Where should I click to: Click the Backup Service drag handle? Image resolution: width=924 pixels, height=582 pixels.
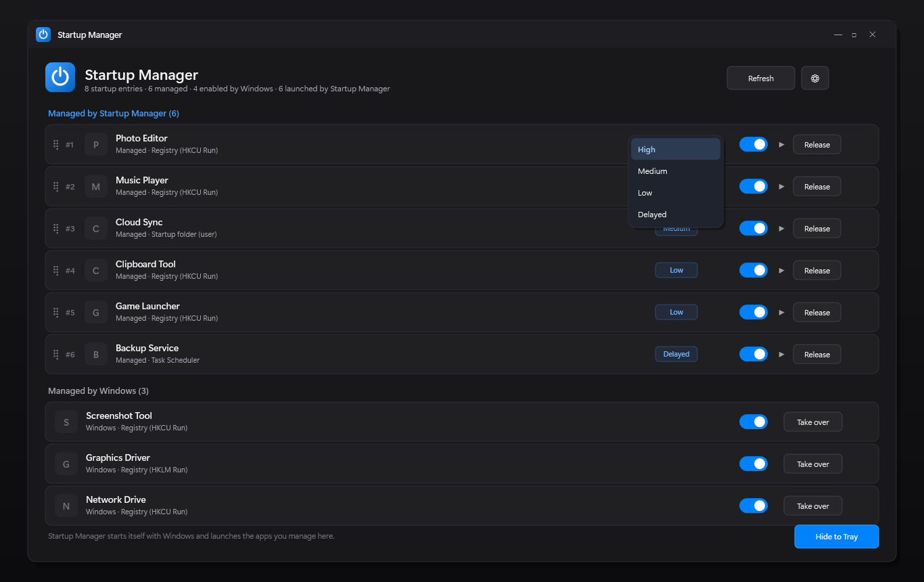click(x=56, y=355)
